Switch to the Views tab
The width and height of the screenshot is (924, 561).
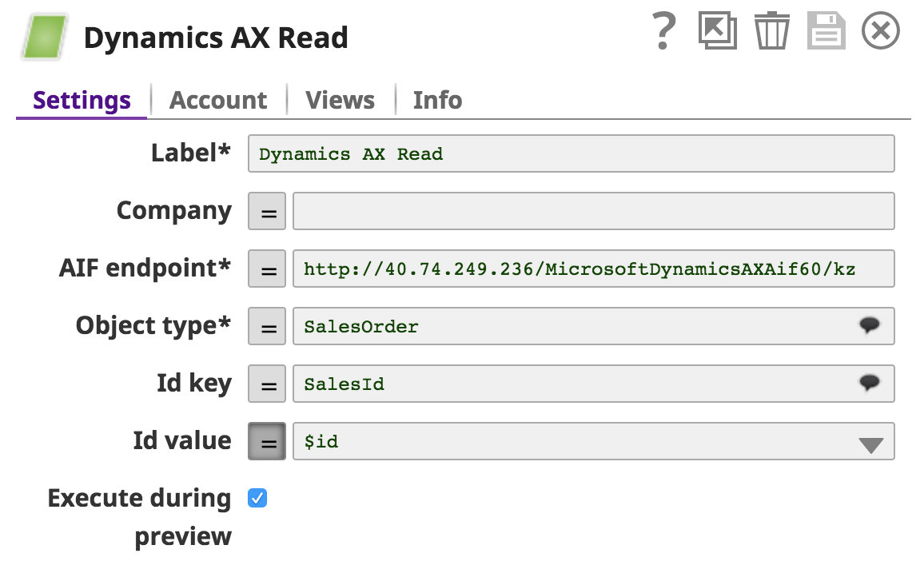pyautogui.click(x=340, y=100)
